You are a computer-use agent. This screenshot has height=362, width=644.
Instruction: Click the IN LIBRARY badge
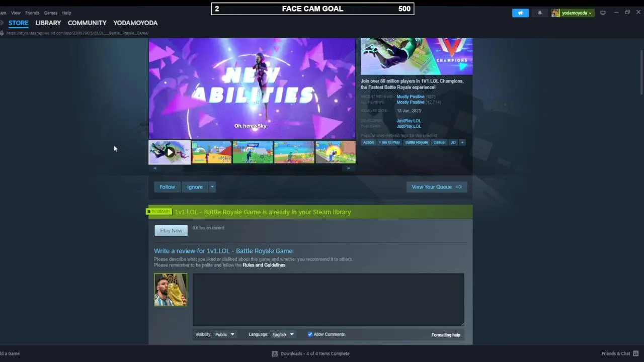(x=159, y=212)
